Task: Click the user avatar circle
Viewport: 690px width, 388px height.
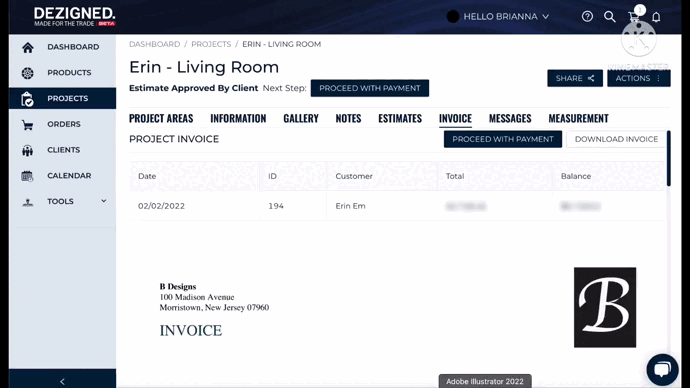Action: pos(452,17)
